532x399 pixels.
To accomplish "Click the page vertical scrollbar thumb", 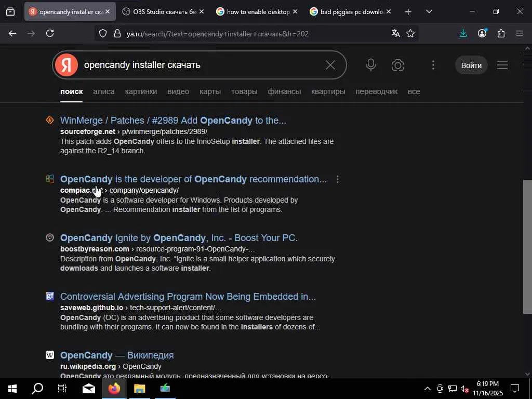I will (527, 247).
